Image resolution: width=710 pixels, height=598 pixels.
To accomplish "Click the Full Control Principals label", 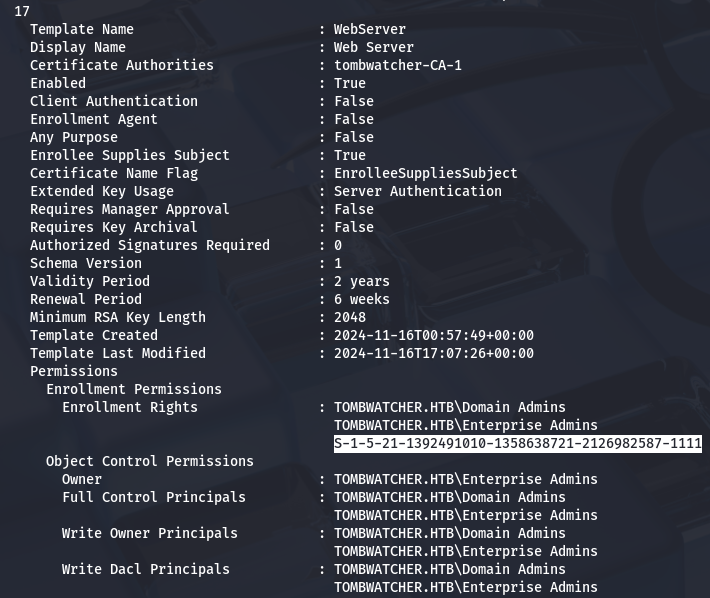I will coord(153,497).
